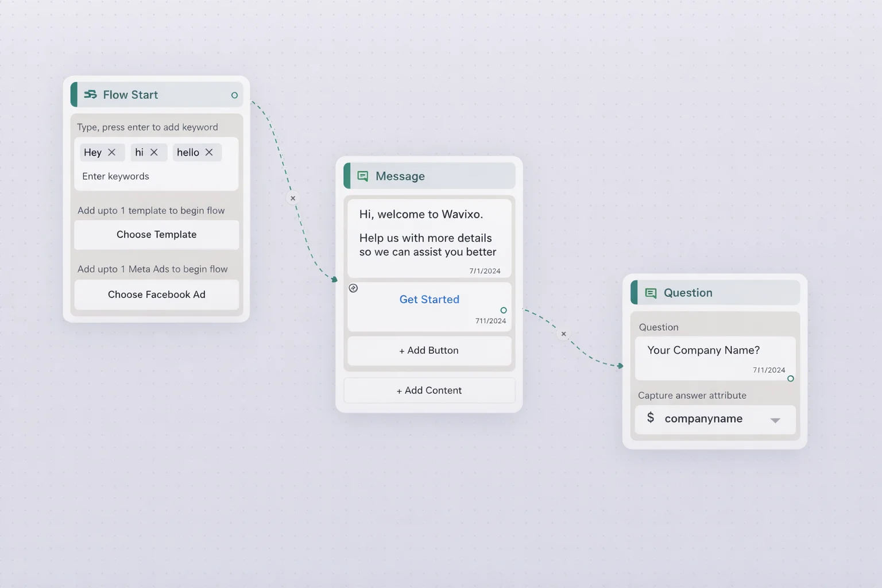Screen dimensions: 882x588
Task: Focus the Enter keywords input field
Action: [156, 176]
